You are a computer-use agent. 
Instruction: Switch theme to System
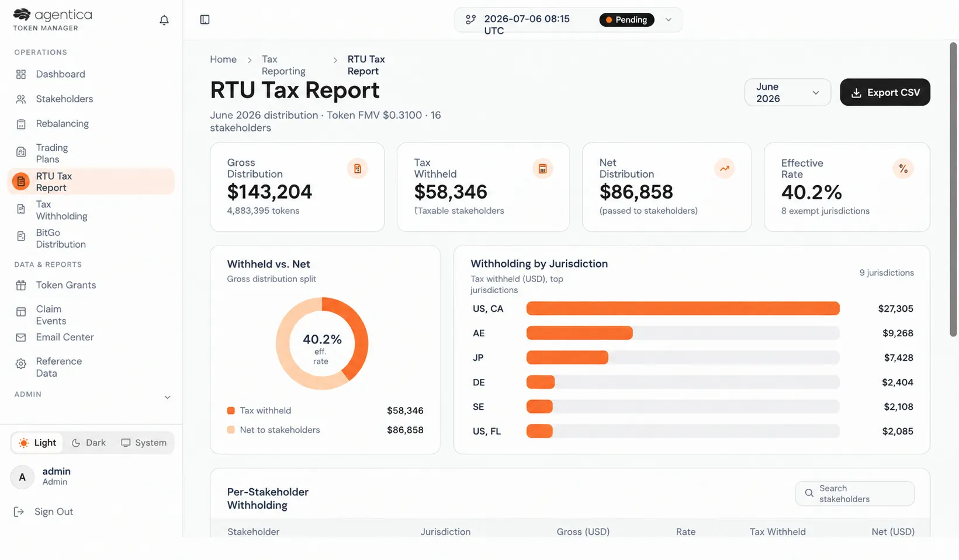(144, 443)
